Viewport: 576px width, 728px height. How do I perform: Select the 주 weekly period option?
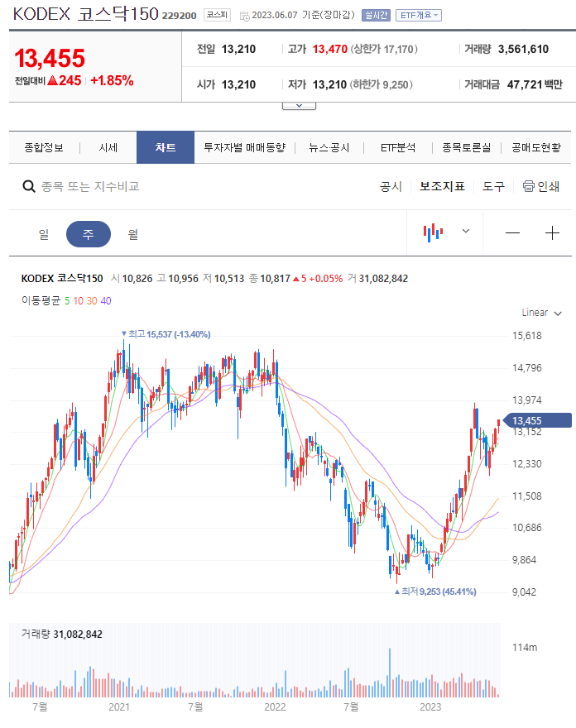tap(89, 234)
